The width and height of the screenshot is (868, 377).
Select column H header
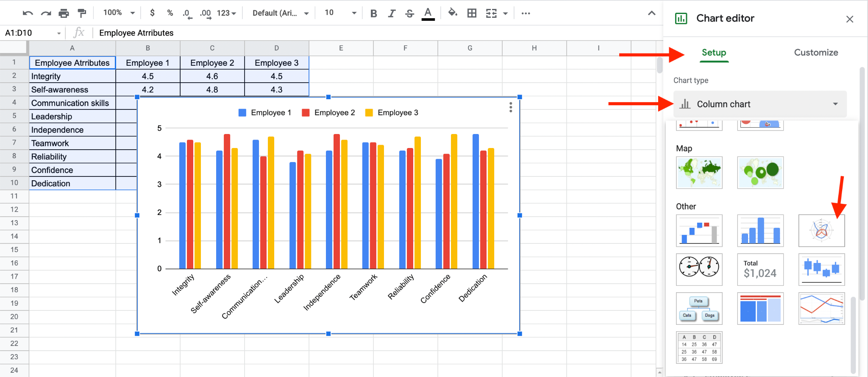[x=534, y=48]
